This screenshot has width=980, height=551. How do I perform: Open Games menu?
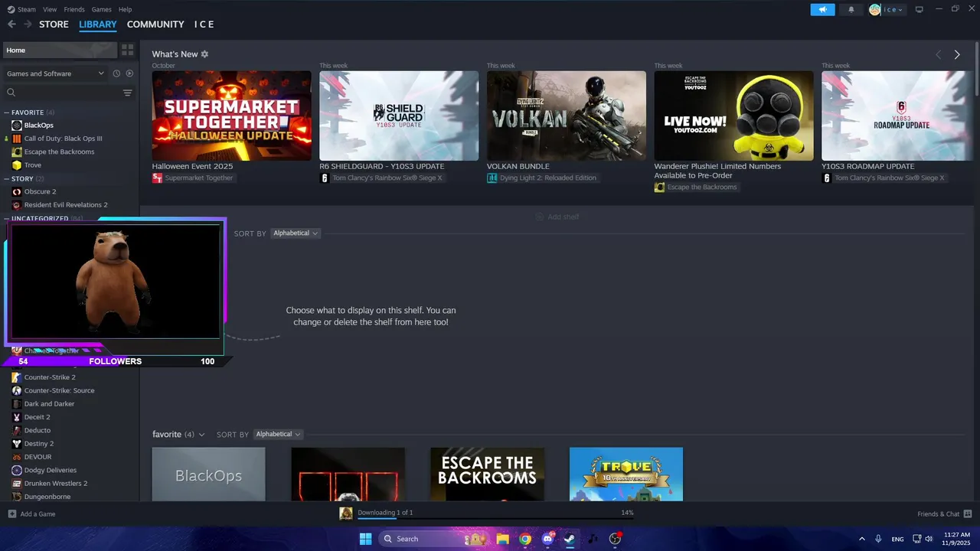pos(101,9)
